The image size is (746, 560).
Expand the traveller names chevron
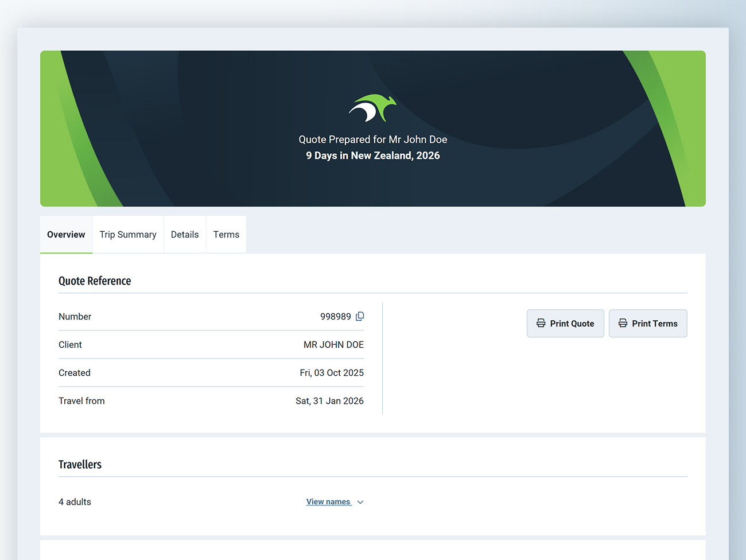coord(360,502)
